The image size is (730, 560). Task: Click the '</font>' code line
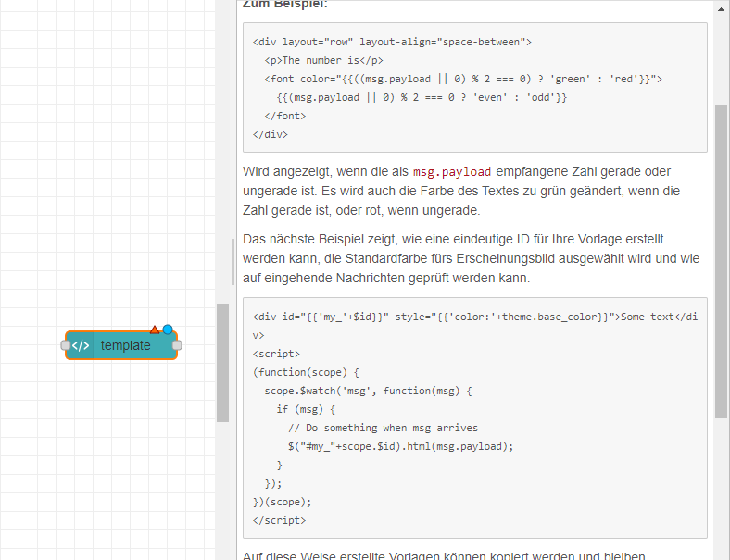(x=285, y=116)
